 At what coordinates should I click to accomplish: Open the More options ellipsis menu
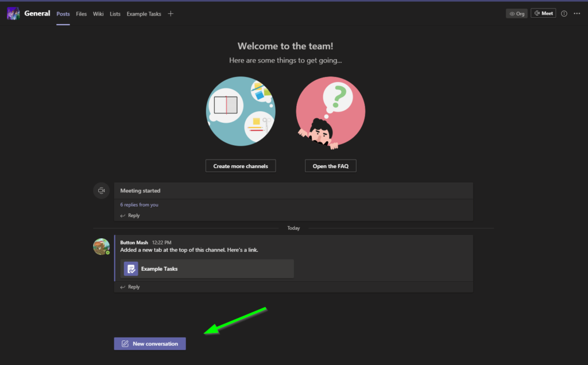click(x=577, y=14)
